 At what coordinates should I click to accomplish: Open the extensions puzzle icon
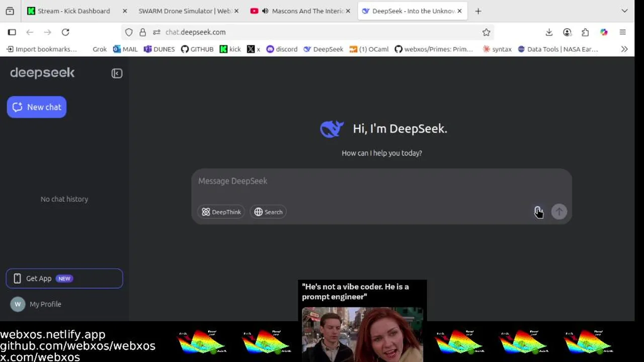pyautogui.click(x=585, y=32)
